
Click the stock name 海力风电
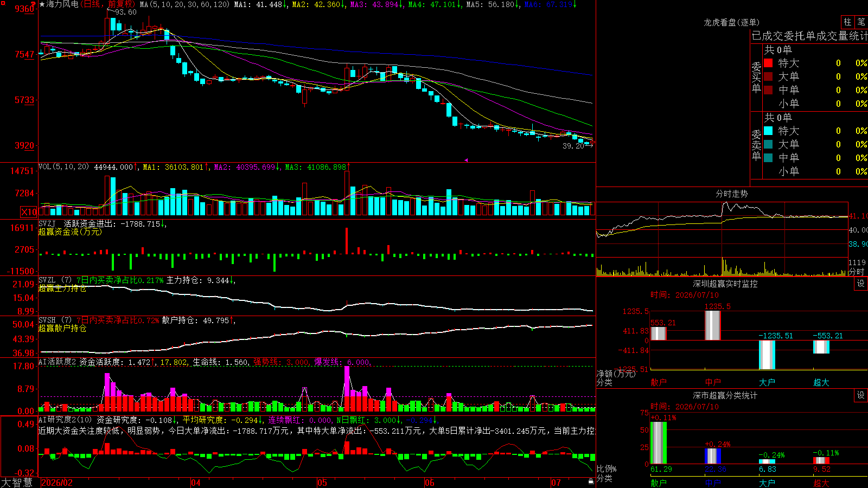[x=62, y=4]
